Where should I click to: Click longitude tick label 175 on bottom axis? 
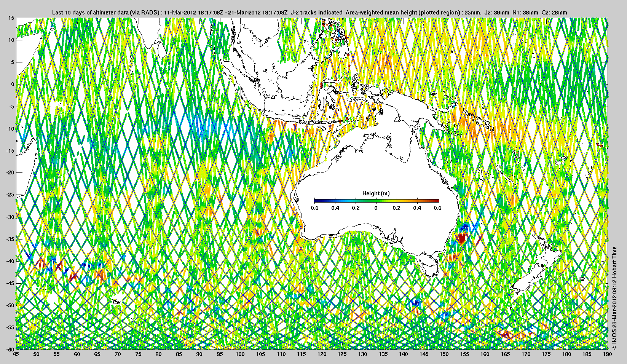546,354
